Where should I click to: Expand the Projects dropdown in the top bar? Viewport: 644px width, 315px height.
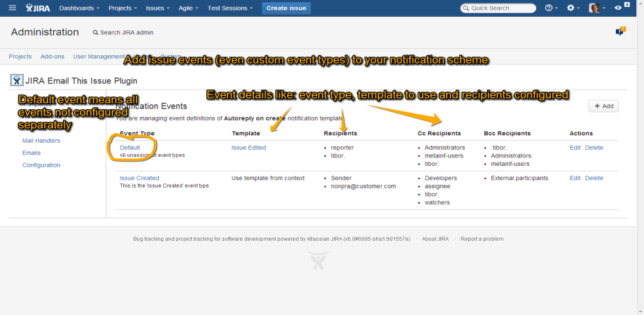(x=122, y=8)
